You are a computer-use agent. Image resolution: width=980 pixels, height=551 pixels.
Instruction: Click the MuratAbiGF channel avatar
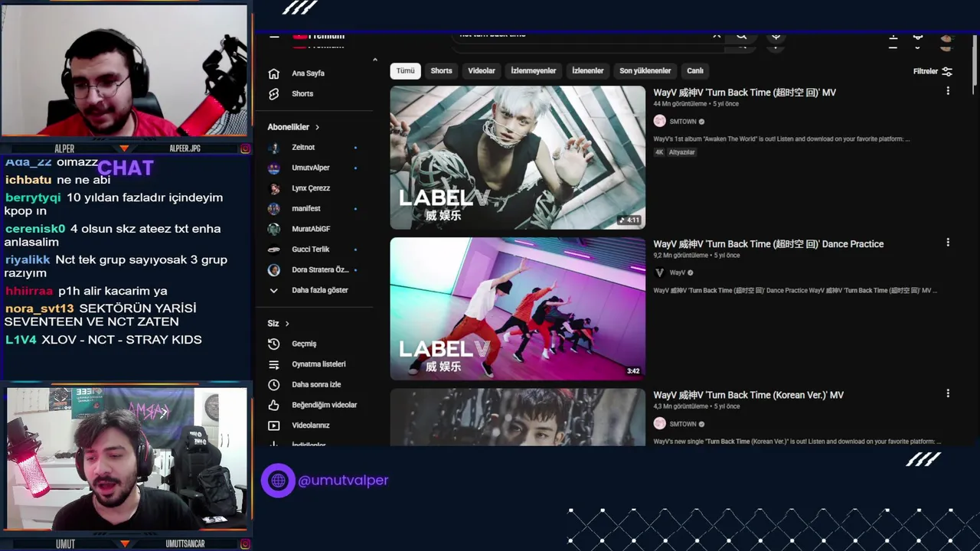point(274,229)
